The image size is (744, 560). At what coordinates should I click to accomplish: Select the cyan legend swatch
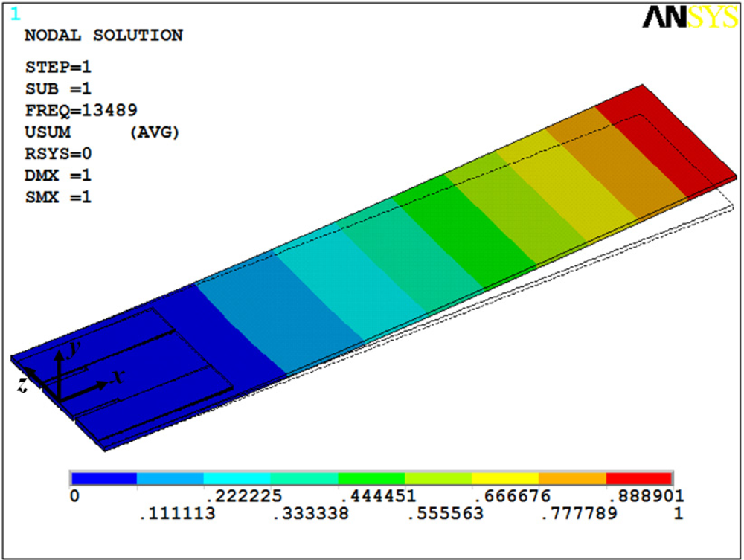(237, 477)
